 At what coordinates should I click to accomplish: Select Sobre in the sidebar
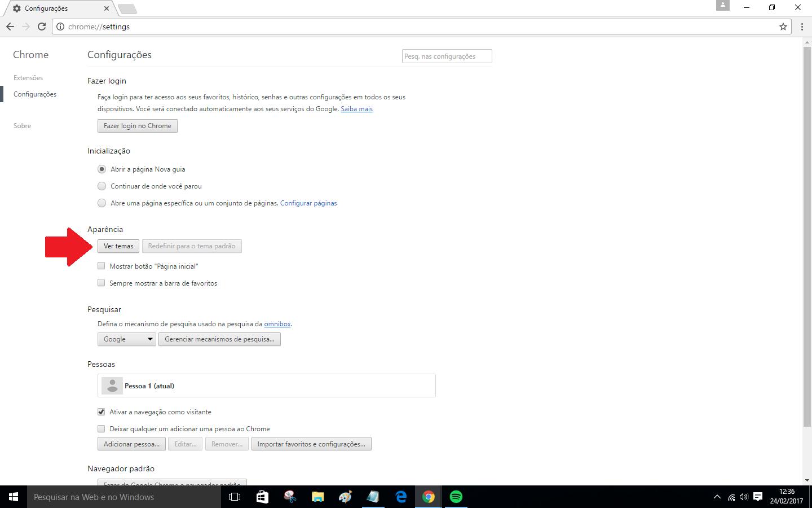(x=22, y=125)
